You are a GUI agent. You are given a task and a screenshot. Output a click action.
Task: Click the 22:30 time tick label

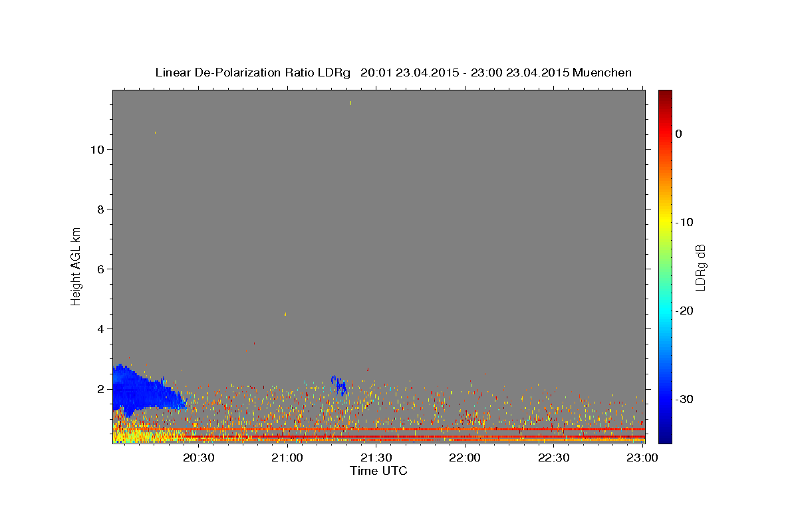coord(553,458)
